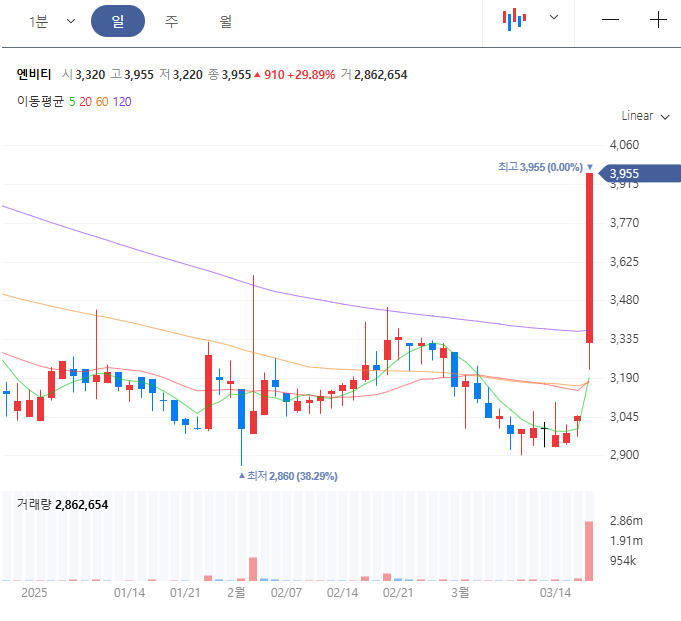
Task: Click the 2,900 price axis label
Action: pos(624,455)
